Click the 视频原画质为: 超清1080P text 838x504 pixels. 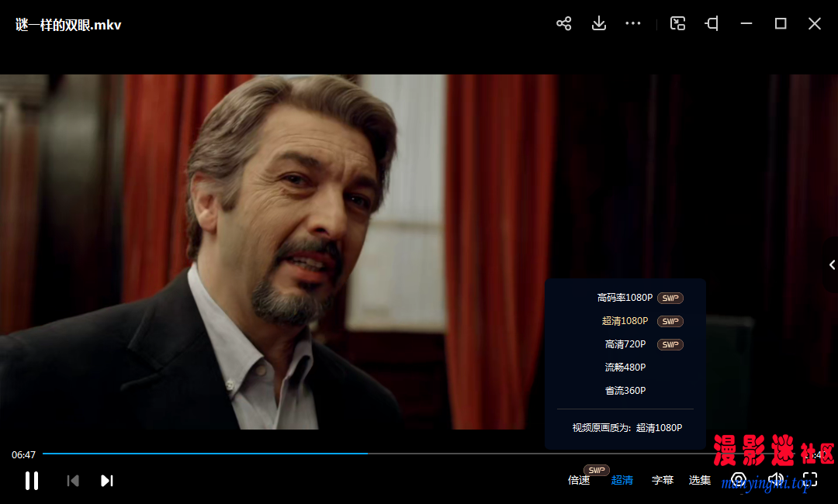pos(628,428)
